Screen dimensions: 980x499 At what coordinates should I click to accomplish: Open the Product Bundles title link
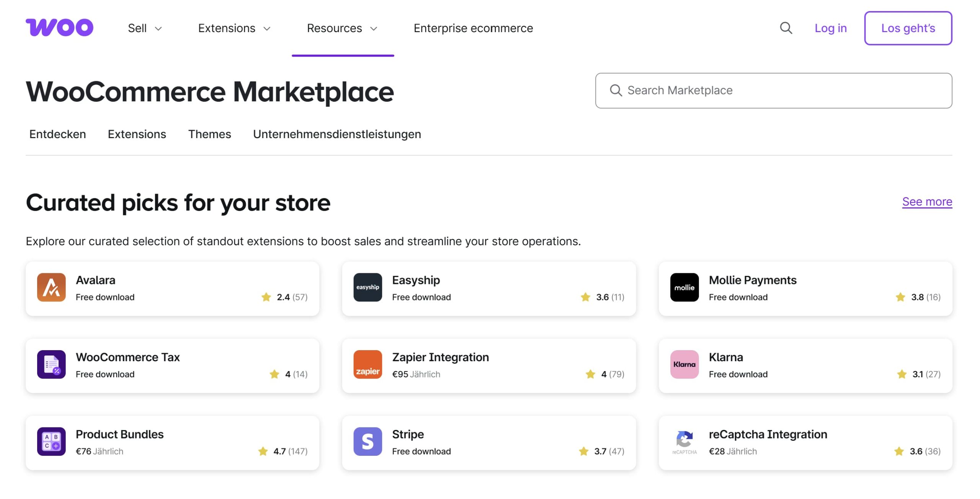[120, 434]
